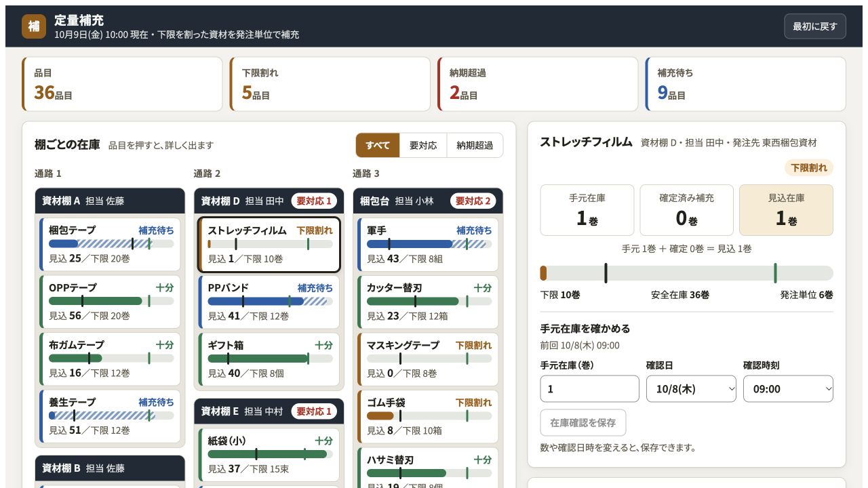868x488 pixels.
Task: Click the 安全在庫 36巻 label
Action: coord(680,295)
